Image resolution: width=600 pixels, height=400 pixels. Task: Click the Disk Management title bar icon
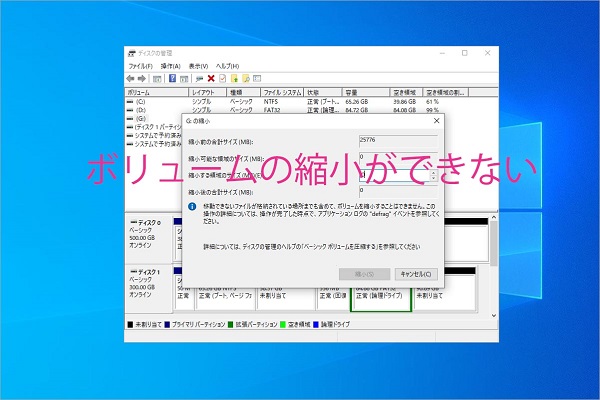click(131, 53)
